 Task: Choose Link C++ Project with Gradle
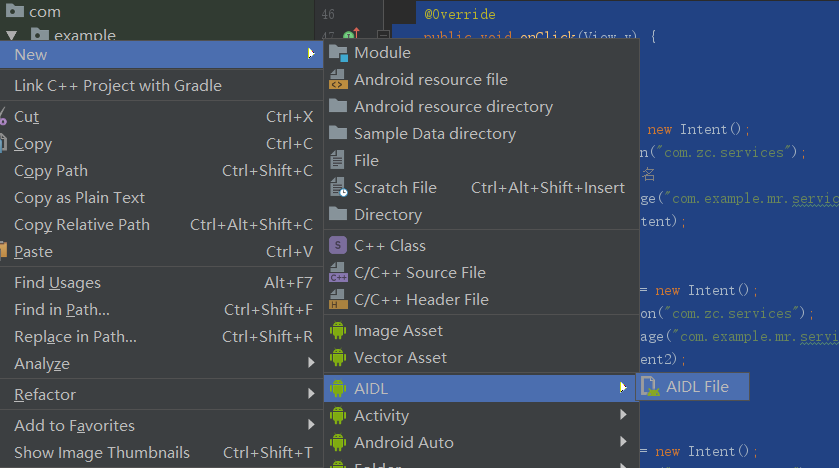pos(161,86)
